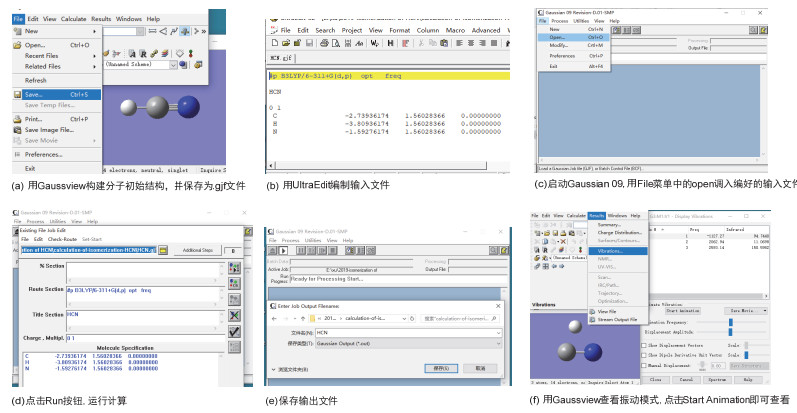Choose Save Image File... in GaussView File menu
Image resolution: width=797 pixels, height=413 pixels.
click(x=57, y=130)
